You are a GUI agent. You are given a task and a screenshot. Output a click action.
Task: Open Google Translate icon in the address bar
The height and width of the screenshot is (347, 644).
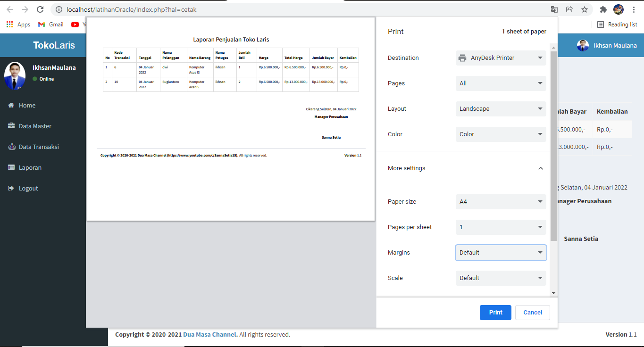point(554,9)
